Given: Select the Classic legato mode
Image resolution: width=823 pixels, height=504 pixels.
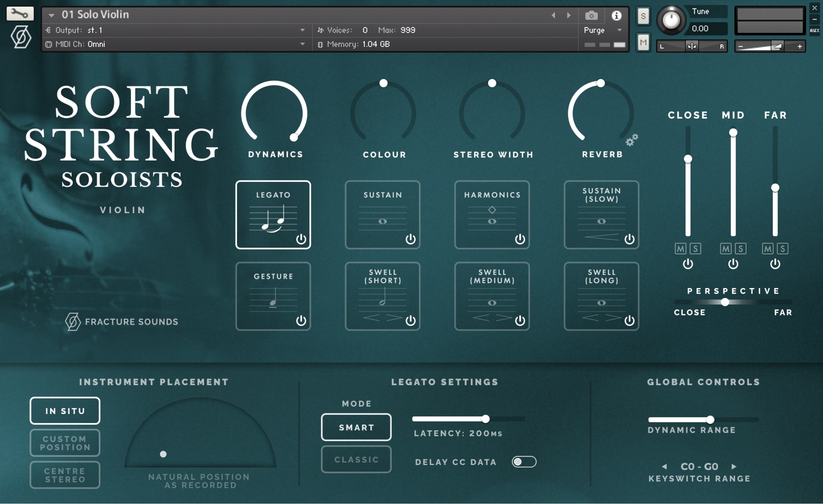Looking at the screenshot, I should 356,459.
